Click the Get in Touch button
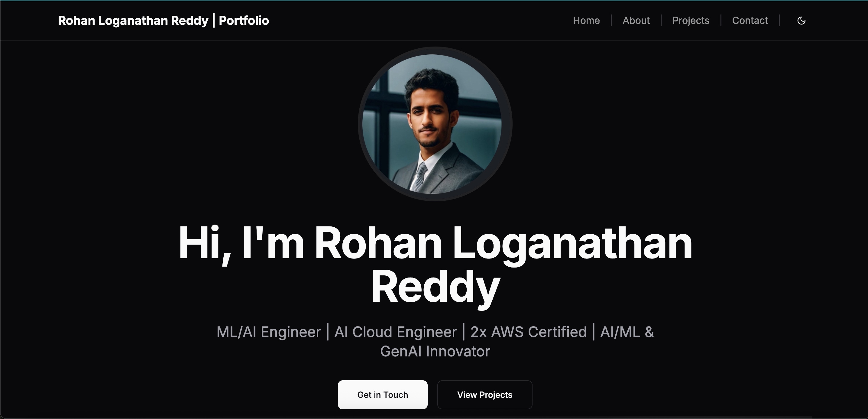The width and height of the screenshot is (868, 419). click(x=382, y=395)
